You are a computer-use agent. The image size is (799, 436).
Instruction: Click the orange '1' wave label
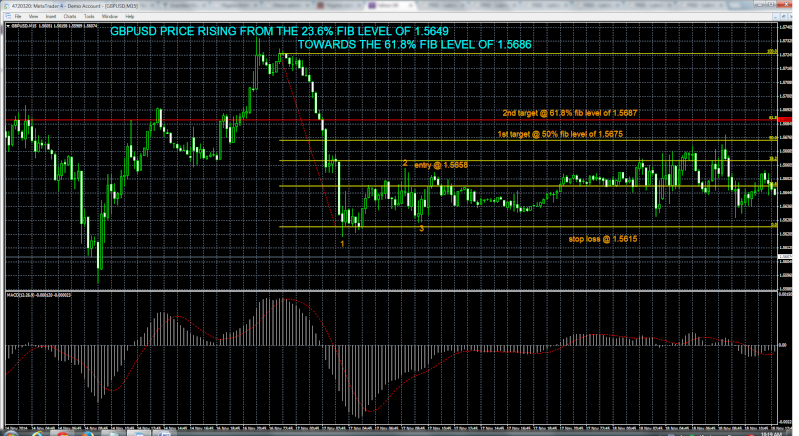click(x=342, y=244)
